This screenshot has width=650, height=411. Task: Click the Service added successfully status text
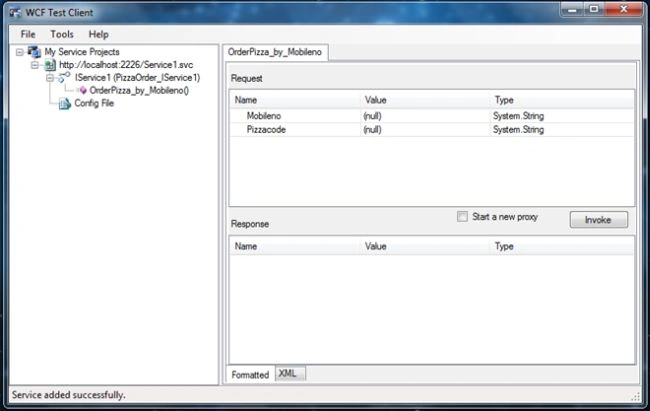(x=68, y=395)
